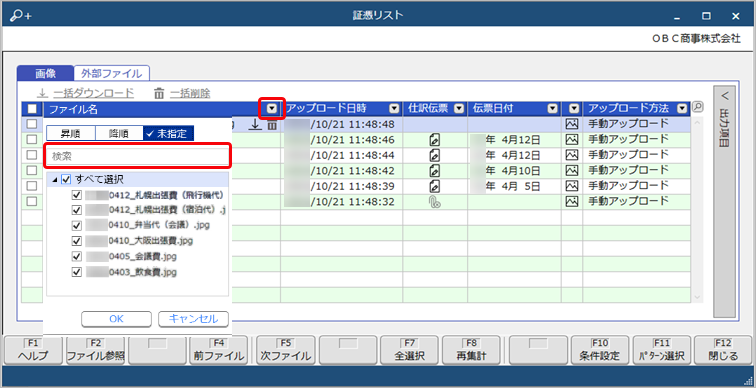The height and width of the screenshot is (388, 756).
Task: Click the F12 閉じる button
Action: point(724,350)
